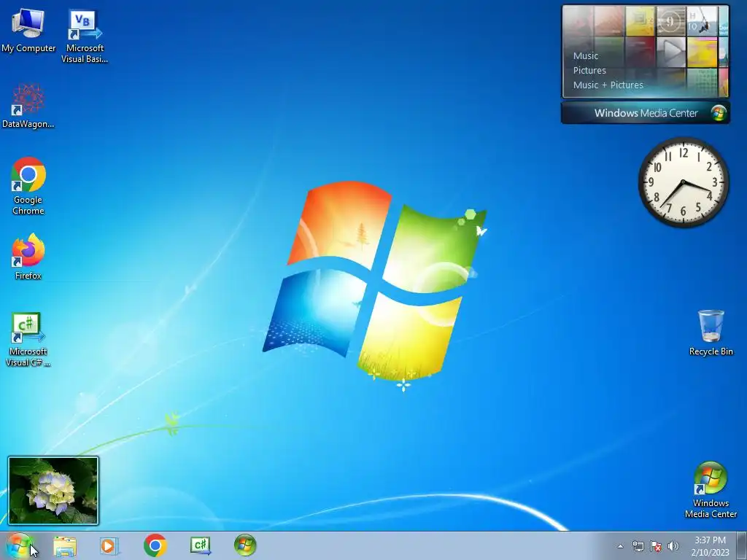
Task: Click the hydrangea slideshow gadget photo
Action: (53, 491)
